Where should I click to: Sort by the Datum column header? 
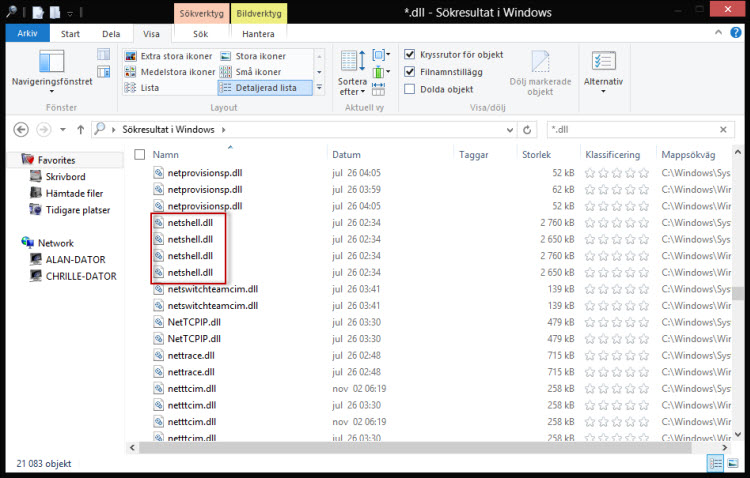click(x=346, y=155)
